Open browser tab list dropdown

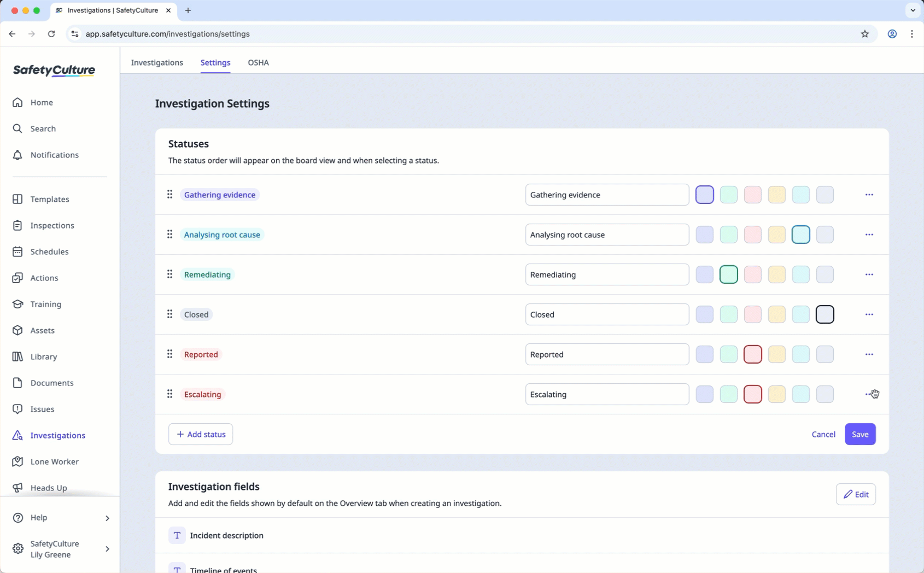click(x=913, y=10)
